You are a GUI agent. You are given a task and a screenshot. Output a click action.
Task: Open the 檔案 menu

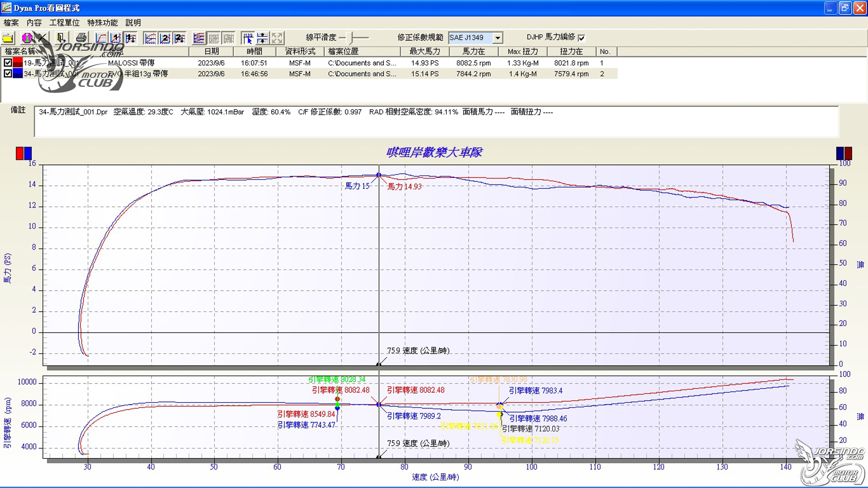tap(11, 22)
